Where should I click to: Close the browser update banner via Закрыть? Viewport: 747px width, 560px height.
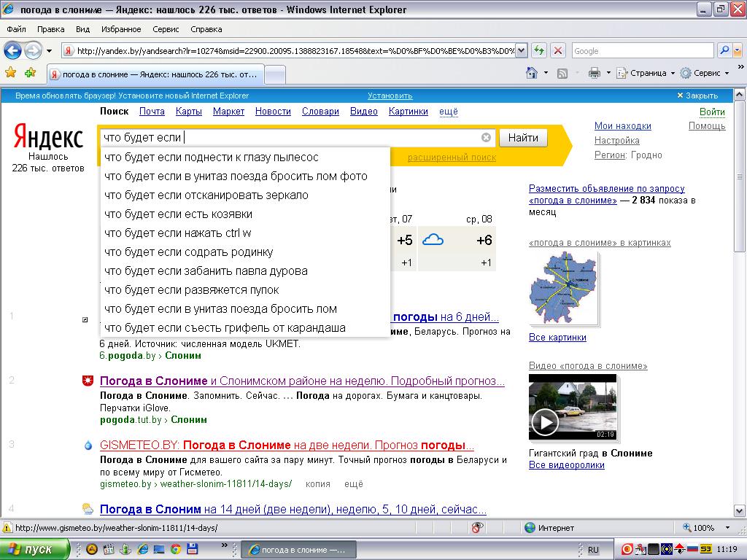point(697,96)
